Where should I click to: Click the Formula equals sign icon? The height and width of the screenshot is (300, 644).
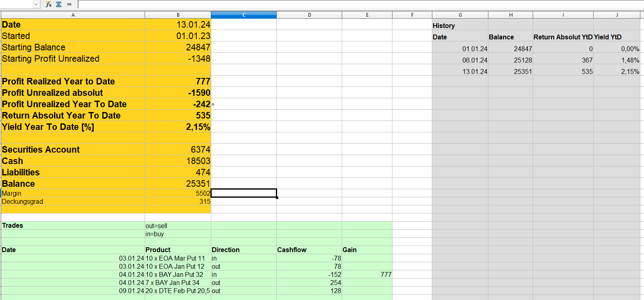pyautogui.click(x=69, y=4)
